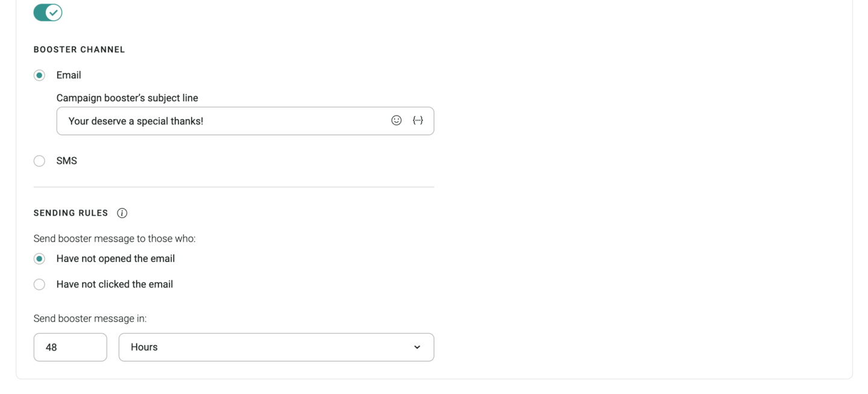Open the Hours time unit dropdown
868x394 pixels.
(x=276, y=347)
